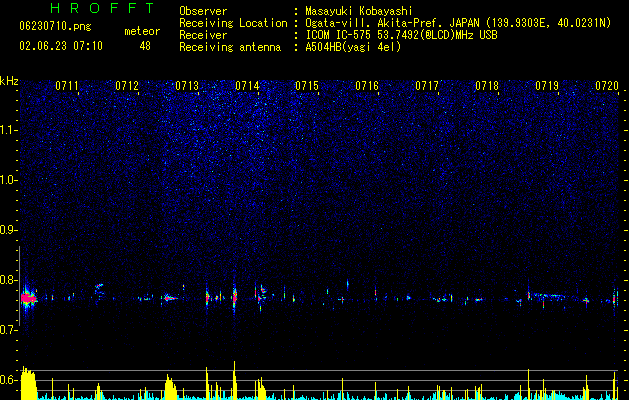Viewport: 629px width, 400px height.
Task: Click the elongated echo just before 0713
Action: point(170,298)
